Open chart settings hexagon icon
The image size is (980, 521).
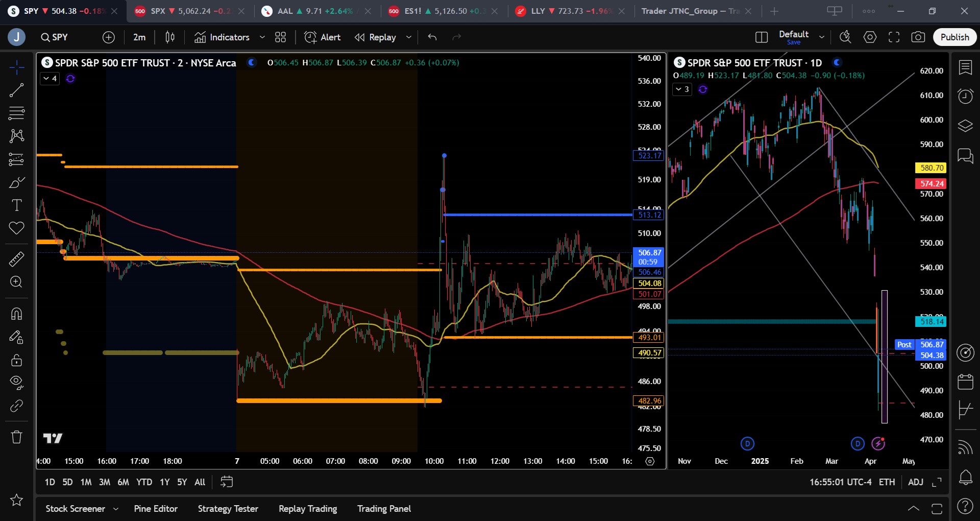[x=870, y=37]
